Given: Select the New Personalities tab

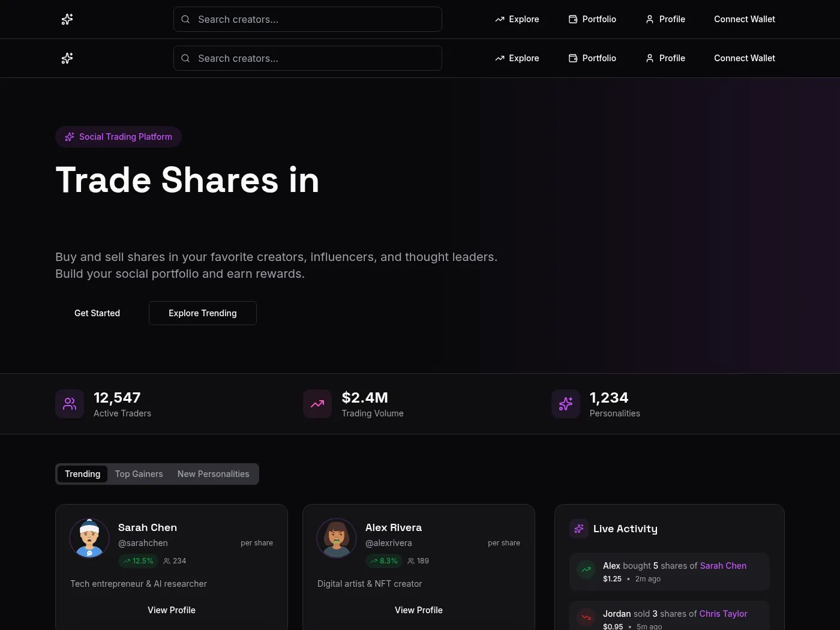Looking at the screenshot, I should click(x=214, y=474).
